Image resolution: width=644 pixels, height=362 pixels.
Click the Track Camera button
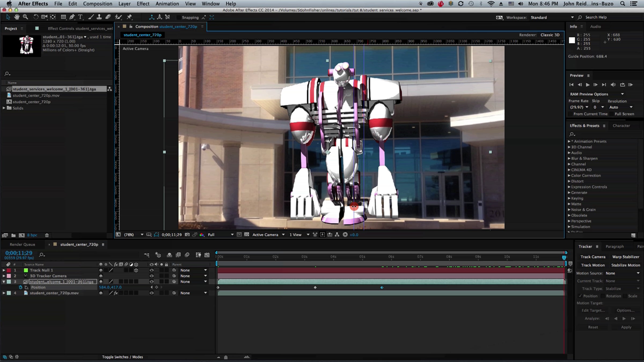point(593,257)
